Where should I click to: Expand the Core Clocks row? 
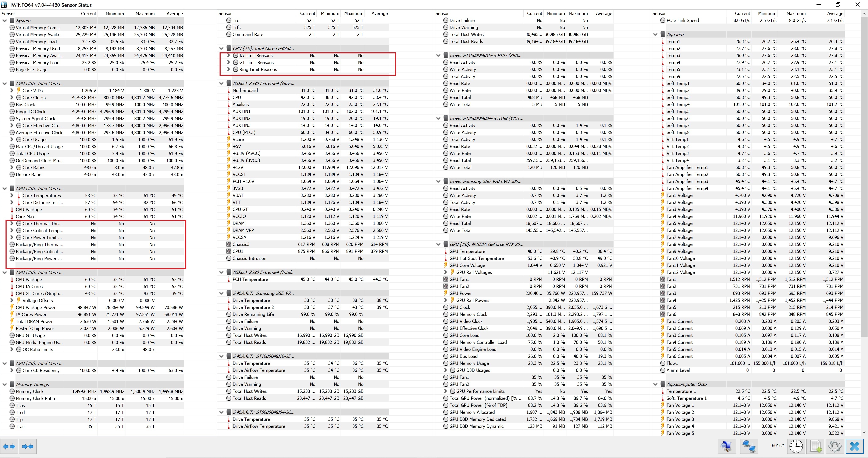[x=12, y=98]
